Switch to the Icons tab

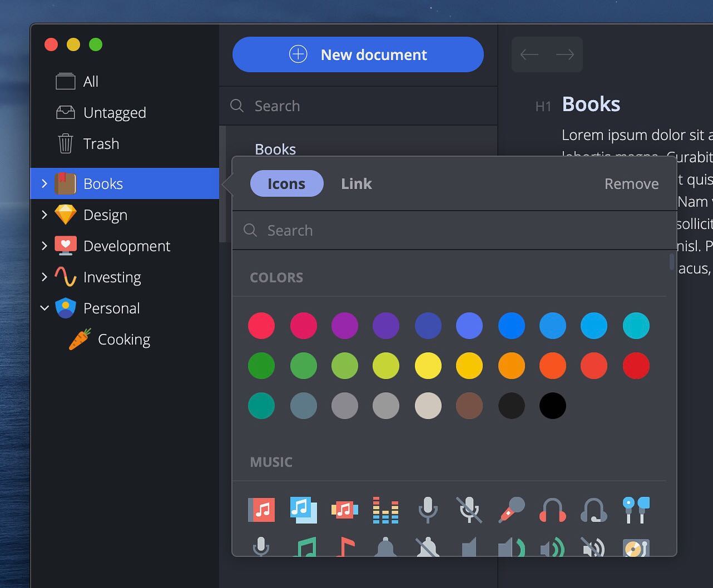point(287,184)
